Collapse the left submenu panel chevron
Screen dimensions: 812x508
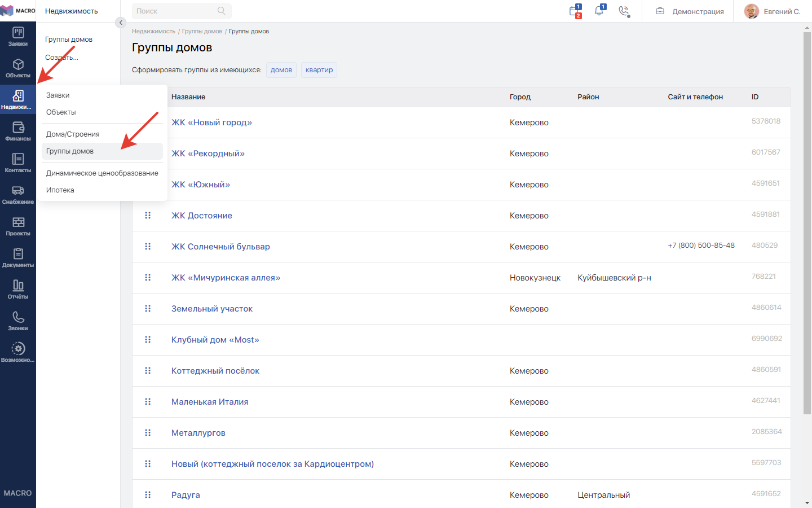(121, 23)
